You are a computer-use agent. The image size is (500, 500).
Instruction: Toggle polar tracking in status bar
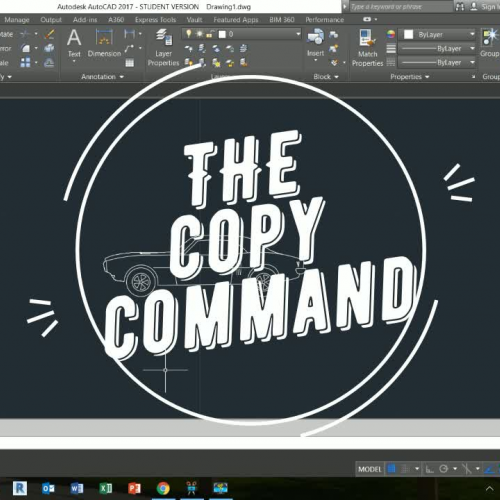click(443, 469)
